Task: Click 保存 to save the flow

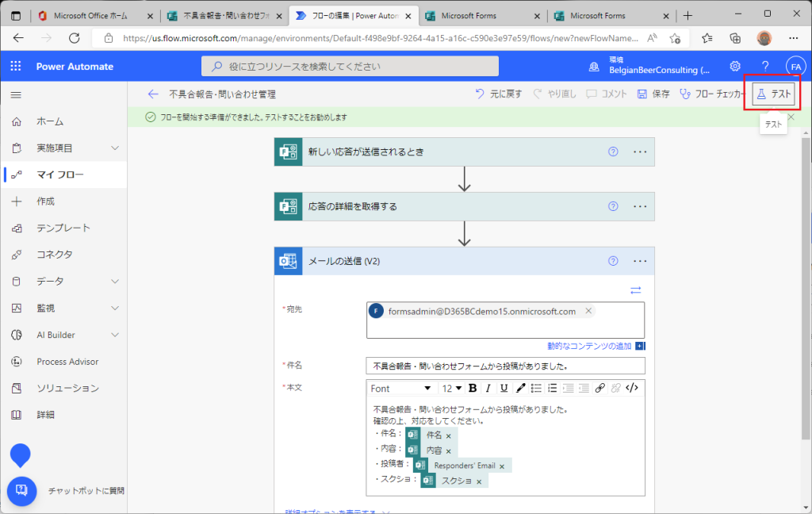Action: pyautogui.click(x=653, y=94)
